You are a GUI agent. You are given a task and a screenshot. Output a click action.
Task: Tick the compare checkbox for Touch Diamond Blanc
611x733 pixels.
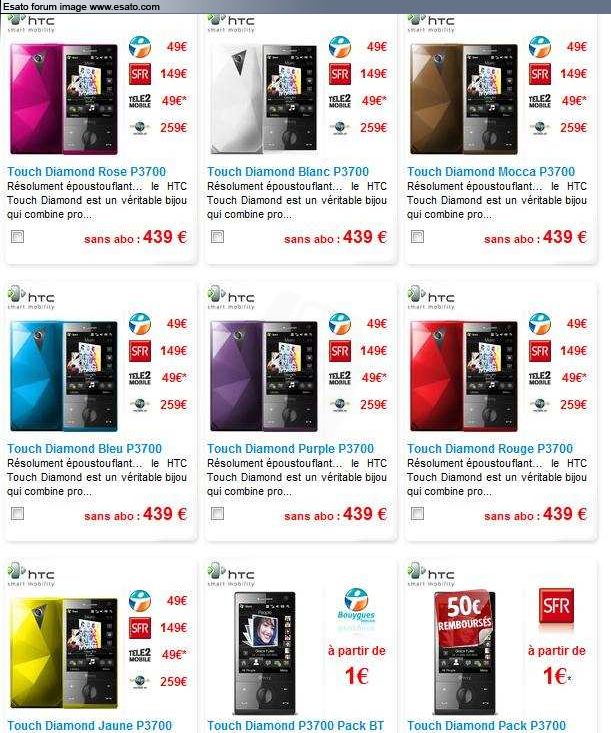click(x=217, y=237)
